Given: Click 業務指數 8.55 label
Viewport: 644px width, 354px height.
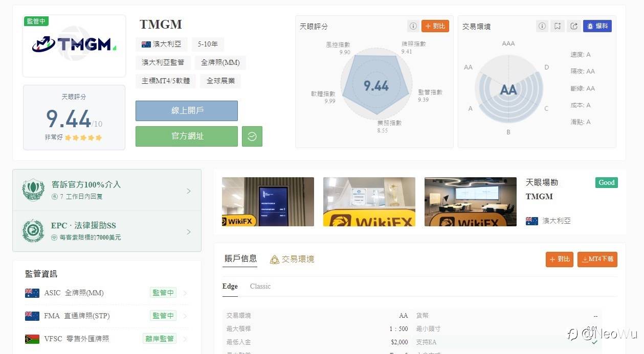Looking at the screenshot, I should coord(389,127).
